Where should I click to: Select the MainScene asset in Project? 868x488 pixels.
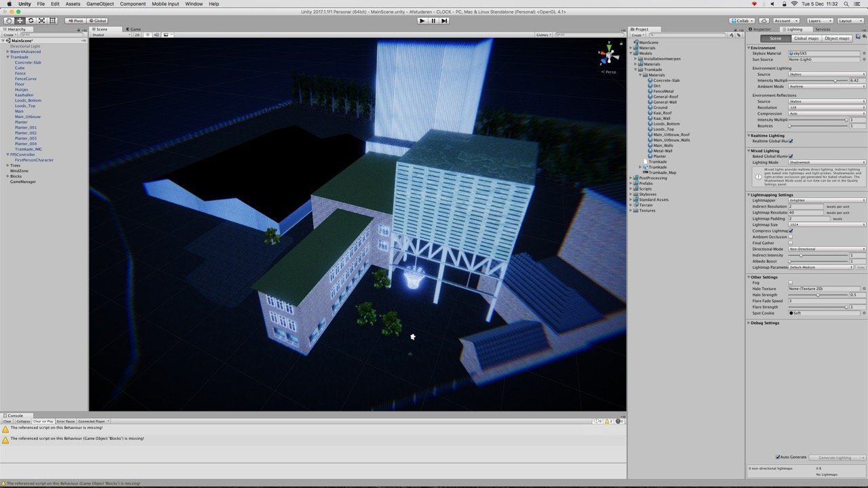pos(648,43)
